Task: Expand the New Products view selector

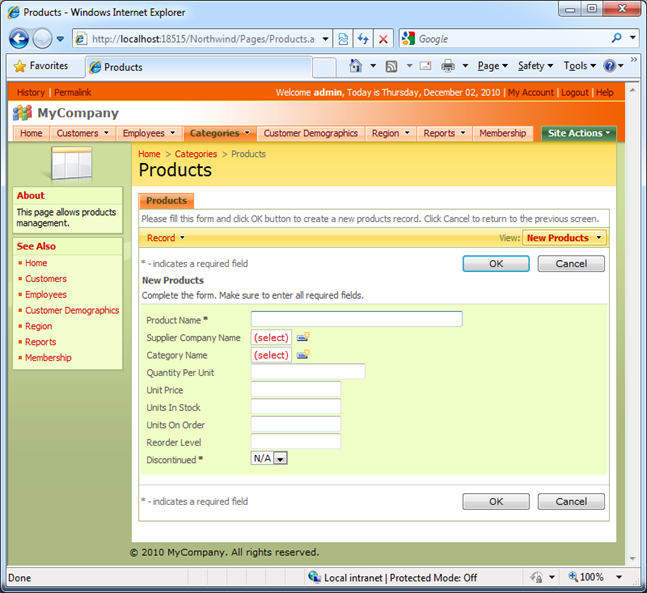Action: (564, 238)
